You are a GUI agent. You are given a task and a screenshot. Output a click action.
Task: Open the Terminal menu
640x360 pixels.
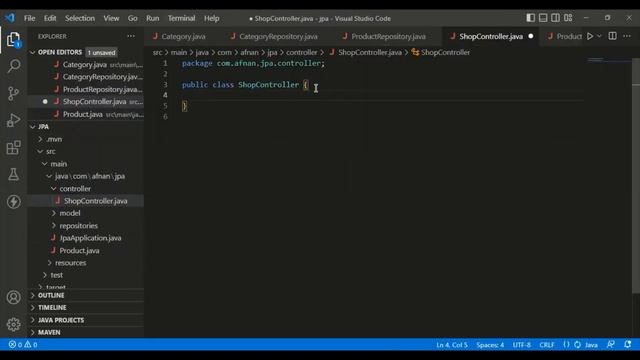coord(181,18)
